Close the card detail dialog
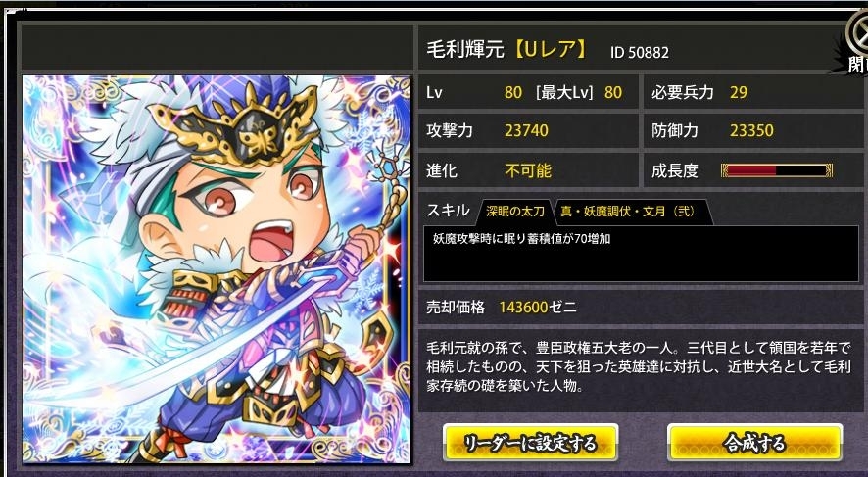The image size is (868, 477). coord(857,43)
